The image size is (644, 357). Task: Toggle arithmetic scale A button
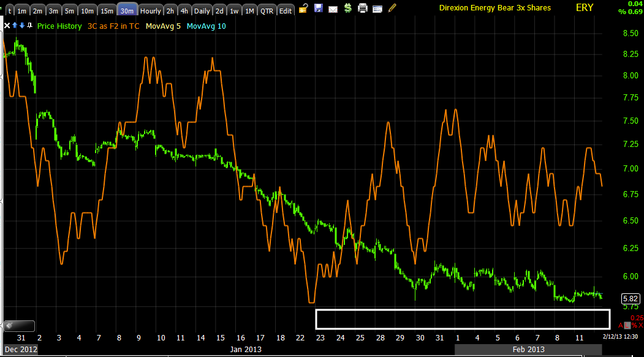621,325
